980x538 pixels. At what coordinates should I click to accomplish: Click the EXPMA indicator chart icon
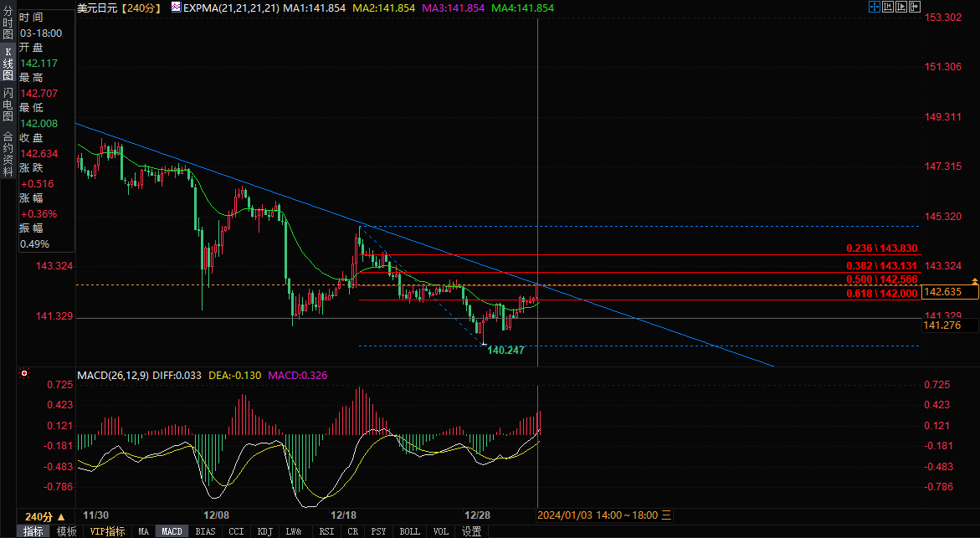point(176,8)
